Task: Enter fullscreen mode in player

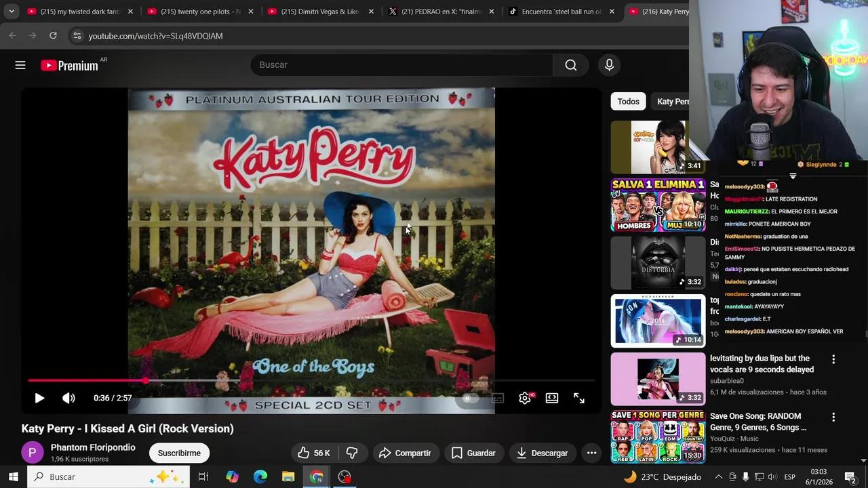Action: [579, 398]
